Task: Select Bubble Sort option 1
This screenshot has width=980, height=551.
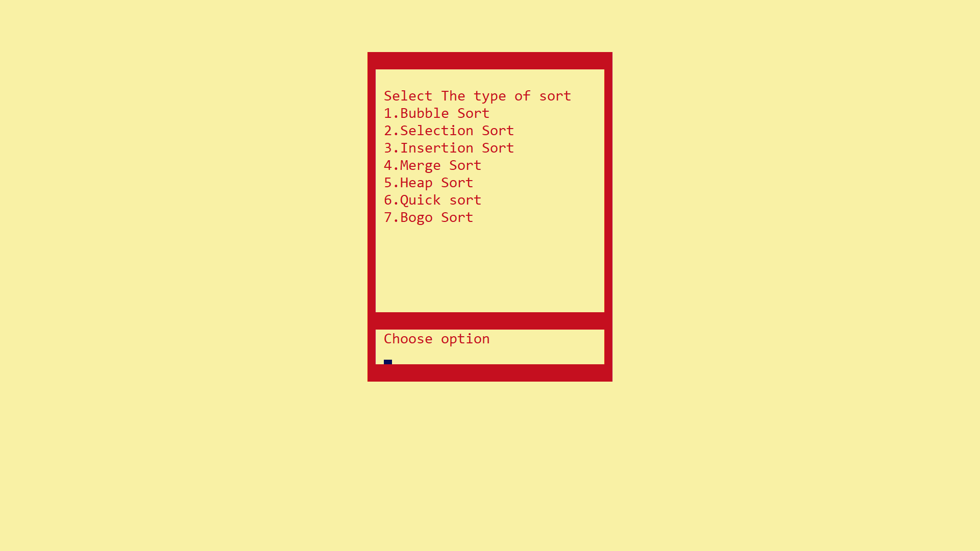Action: pos(436,112)
